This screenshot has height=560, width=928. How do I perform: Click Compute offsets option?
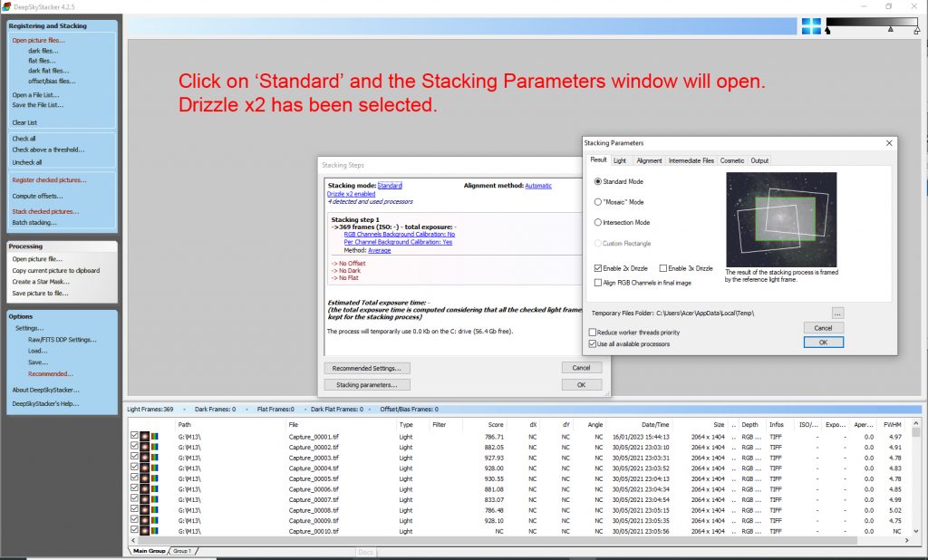tap(37, 196)
